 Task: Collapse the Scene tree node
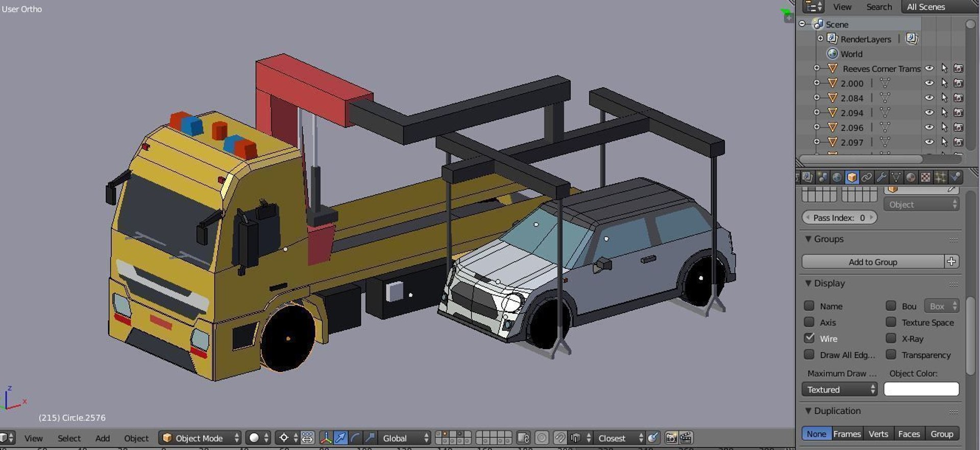802,23
